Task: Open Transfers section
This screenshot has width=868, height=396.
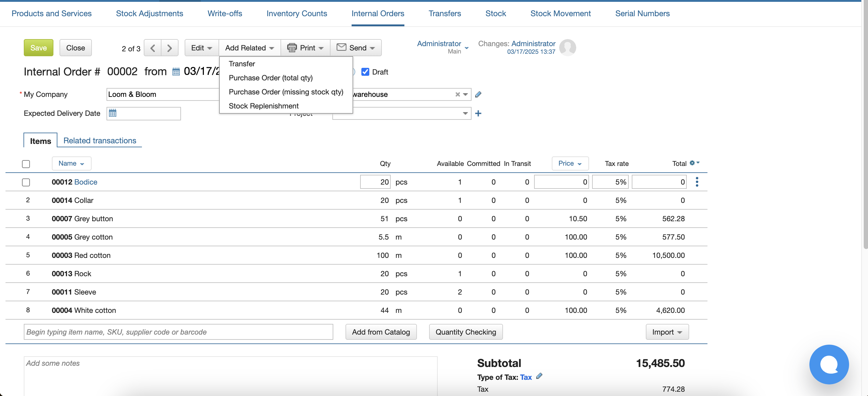Action: pyautogui.click(x=445, y=13)
